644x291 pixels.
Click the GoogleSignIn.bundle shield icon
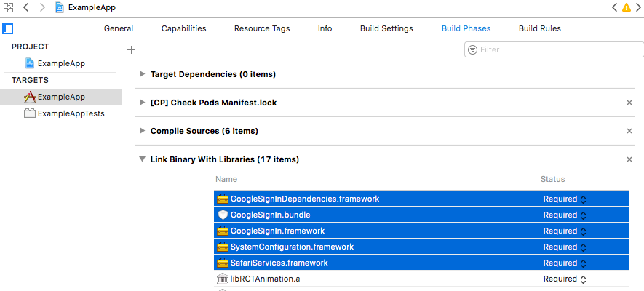pyautogui.click(x=223, y=215)
